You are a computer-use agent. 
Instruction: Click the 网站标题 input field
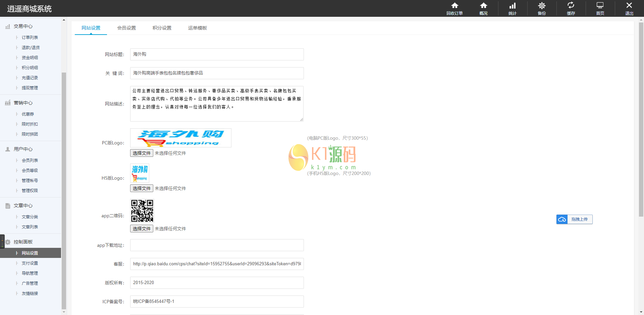pyautogui.click(x=217, y=54)
